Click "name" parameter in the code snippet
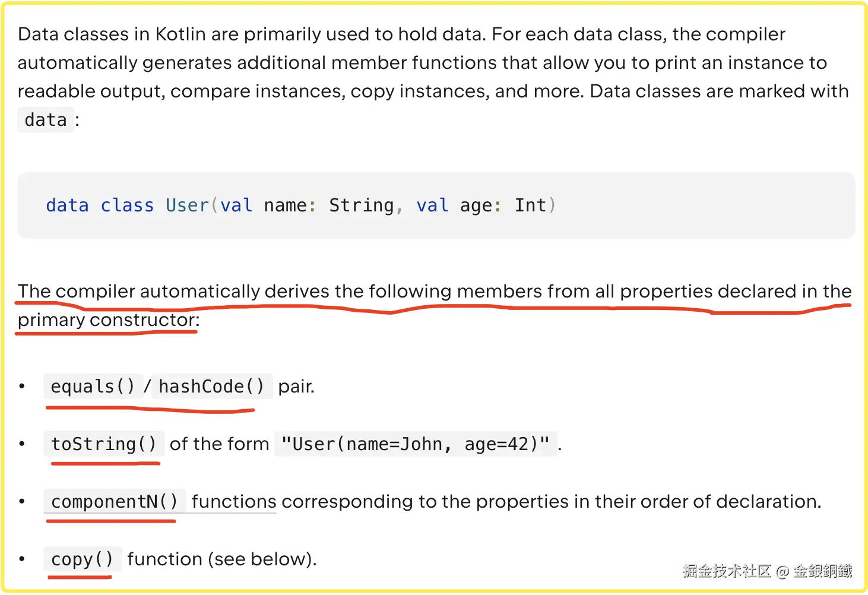The width and height of the screenshot is (868, 595). pos(285,205)
